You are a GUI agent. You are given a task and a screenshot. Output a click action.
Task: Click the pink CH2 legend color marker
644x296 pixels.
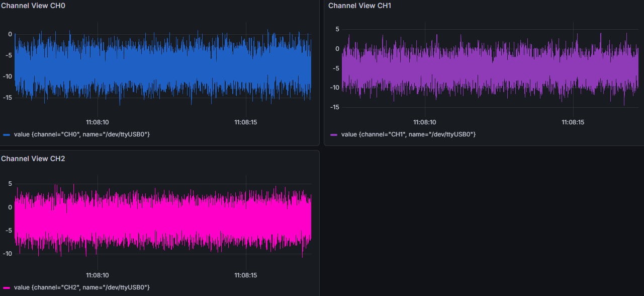tap(6, 287)
